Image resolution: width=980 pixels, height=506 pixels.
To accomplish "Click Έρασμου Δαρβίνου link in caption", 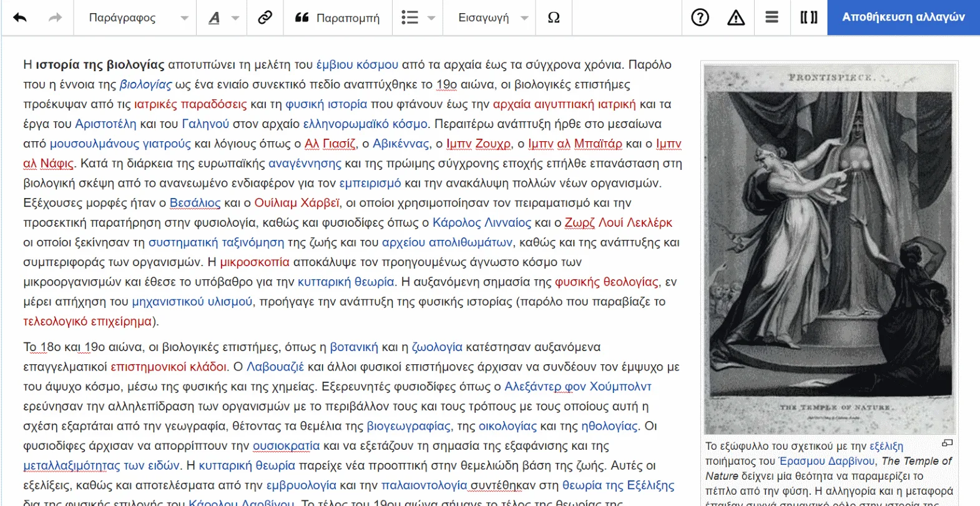I will 826,461.
